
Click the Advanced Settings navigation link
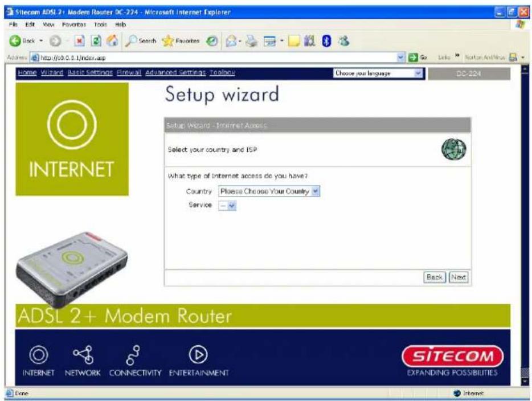(x=175, y=72)
